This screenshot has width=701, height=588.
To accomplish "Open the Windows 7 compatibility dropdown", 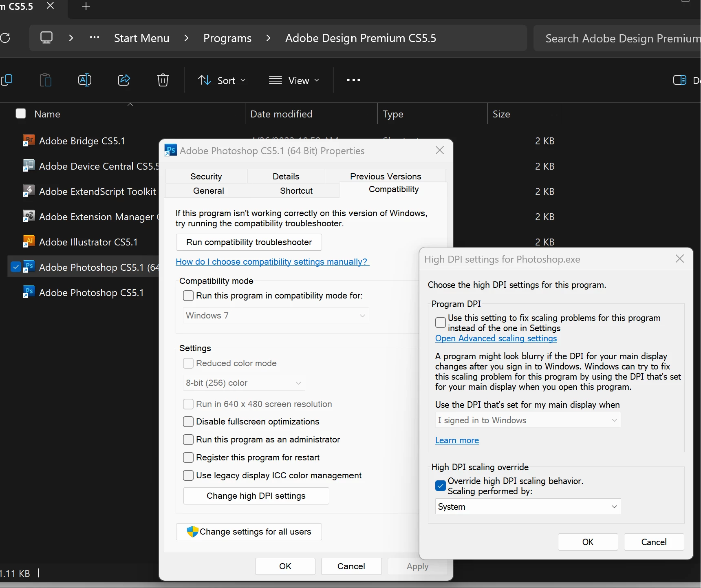I will 276,316.
